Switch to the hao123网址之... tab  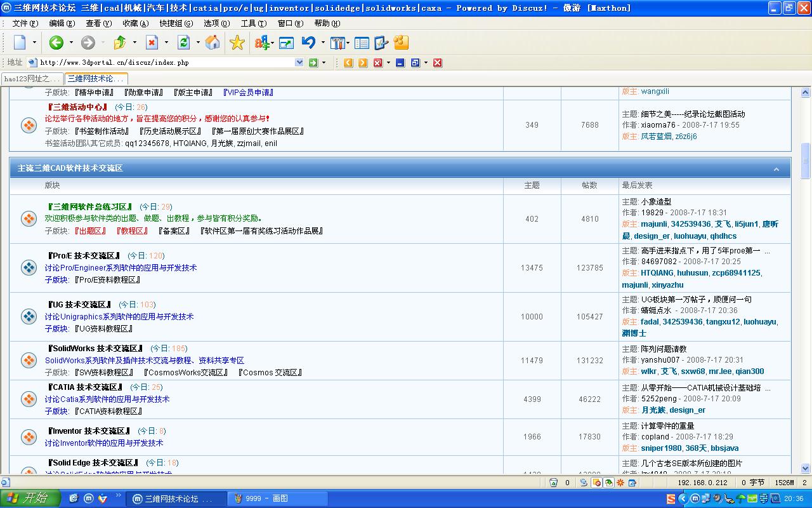point(32,79)
